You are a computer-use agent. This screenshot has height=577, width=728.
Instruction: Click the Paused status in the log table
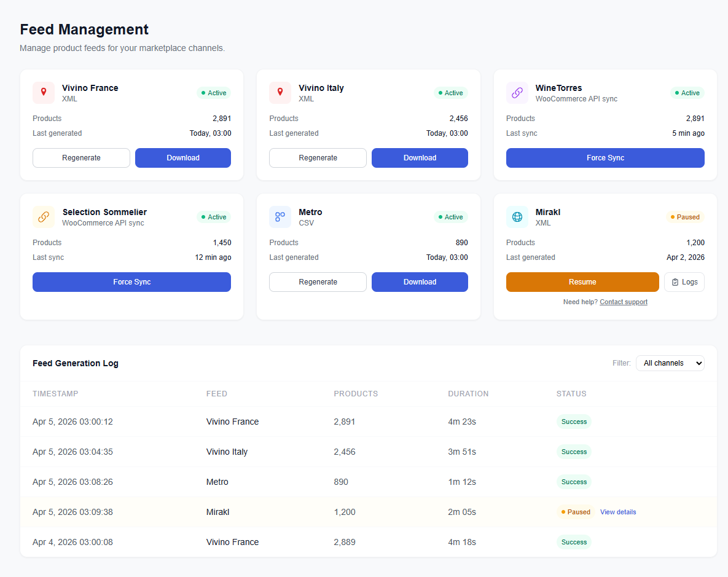click(575, 512)
